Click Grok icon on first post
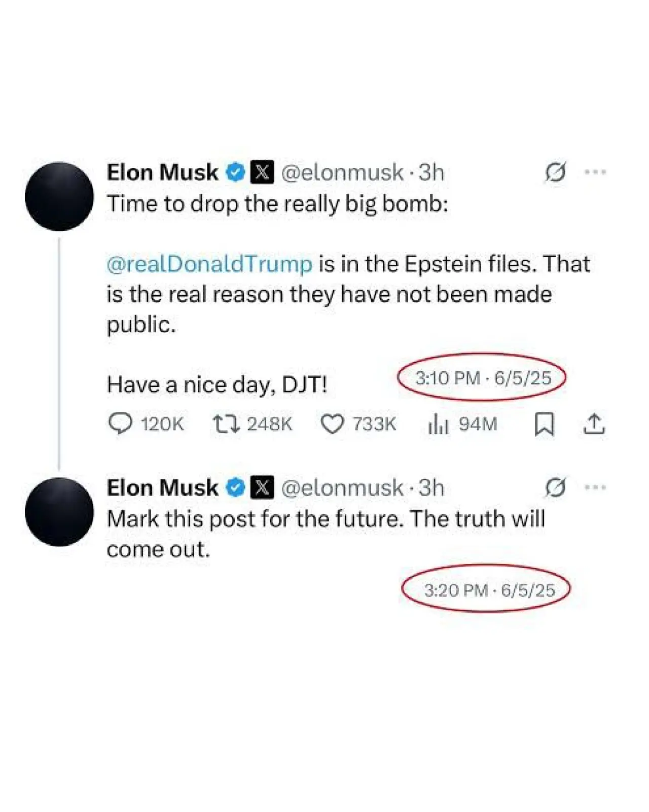 (x=556, y=172)
